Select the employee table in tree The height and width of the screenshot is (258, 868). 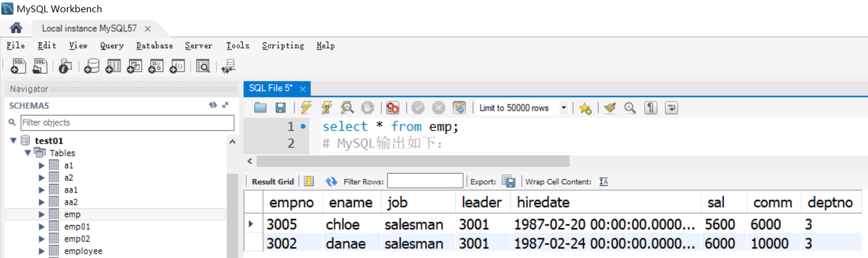[83, 251]
